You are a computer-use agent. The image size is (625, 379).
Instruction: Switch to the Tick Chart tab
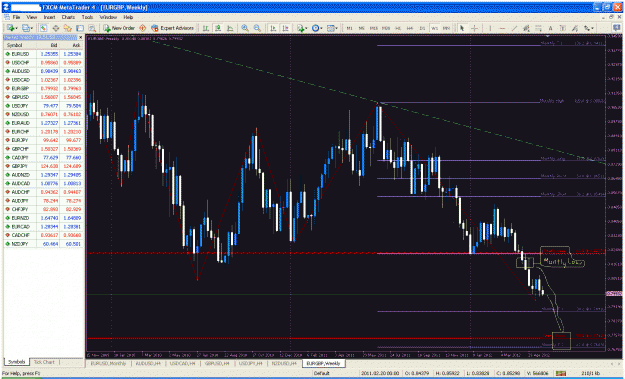[x=44, y=362]
